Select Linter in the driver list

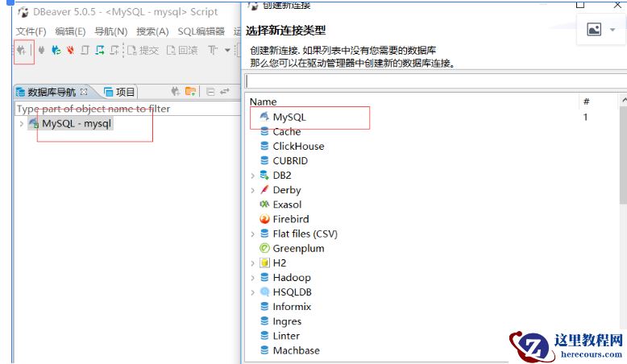pos(286,336)
